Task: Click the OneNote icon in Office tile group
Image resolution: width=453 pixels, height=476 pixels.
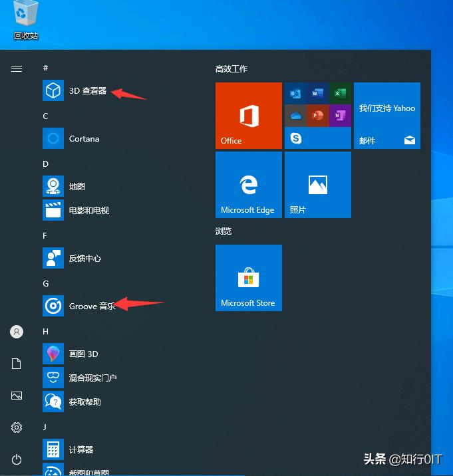Action: [341, 116]
